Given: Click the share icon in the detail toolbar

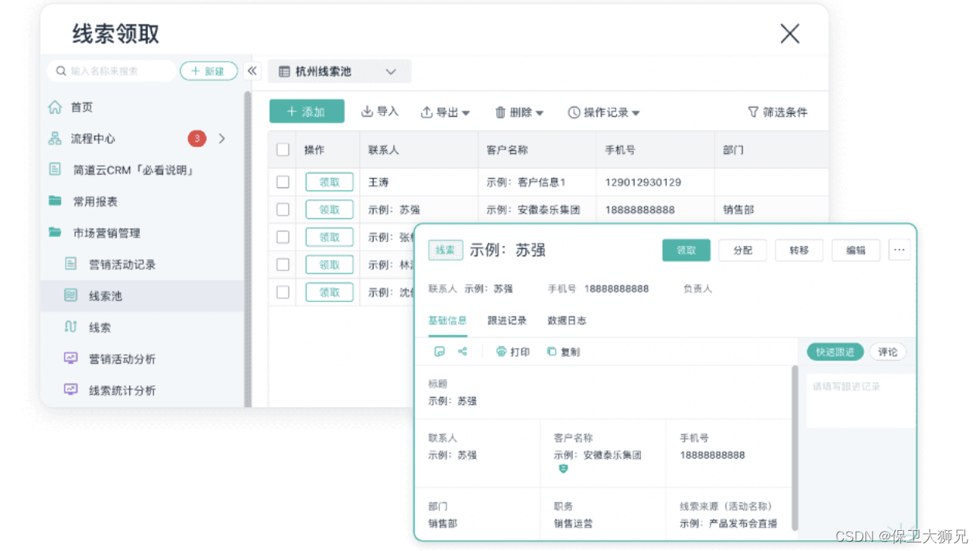Looking at the screenshot, I should point(463,351).
